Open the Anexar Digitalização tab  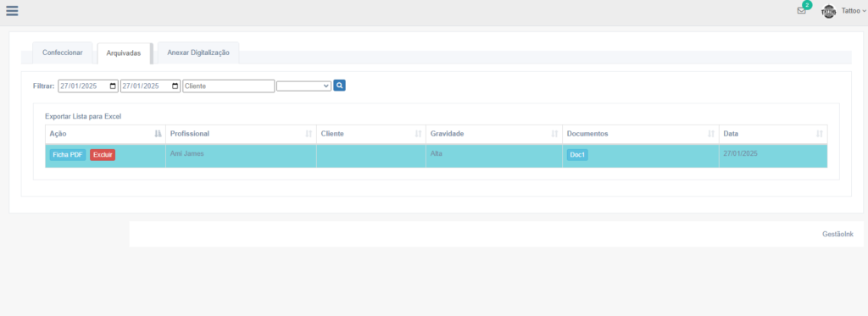click(198, 53)
